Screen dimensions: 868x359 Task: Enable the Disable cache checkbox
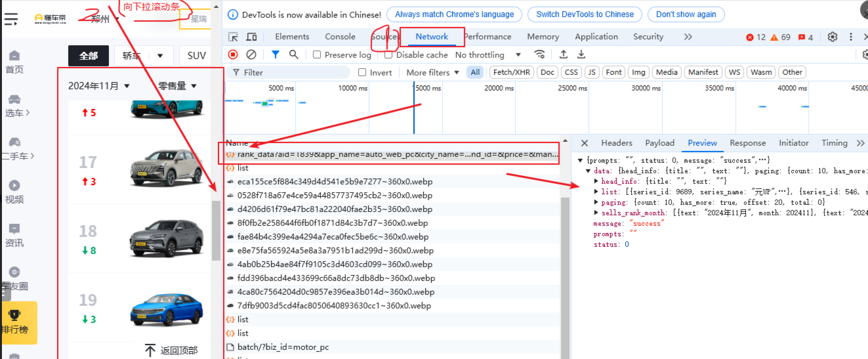pos(388,54)
